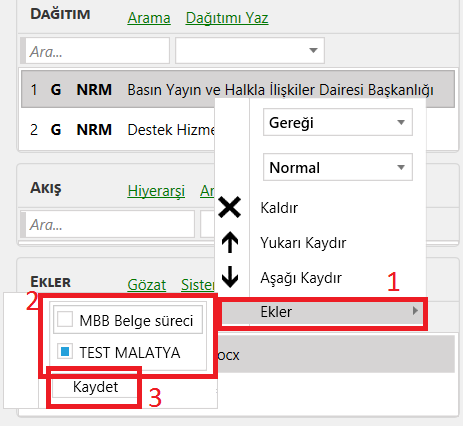Click the Dağıtımı Yaz link

[x=227, y=18]
